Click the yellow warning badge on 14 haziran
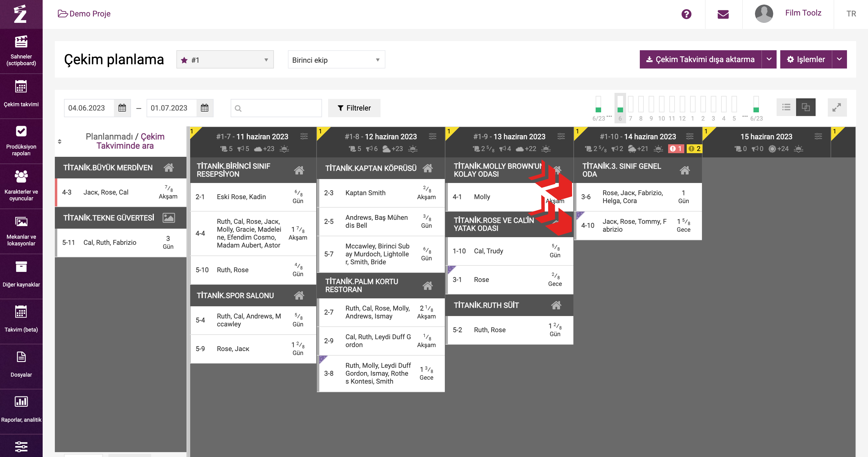This screenshot has height=457, width=868. click(x=694, y=149)
